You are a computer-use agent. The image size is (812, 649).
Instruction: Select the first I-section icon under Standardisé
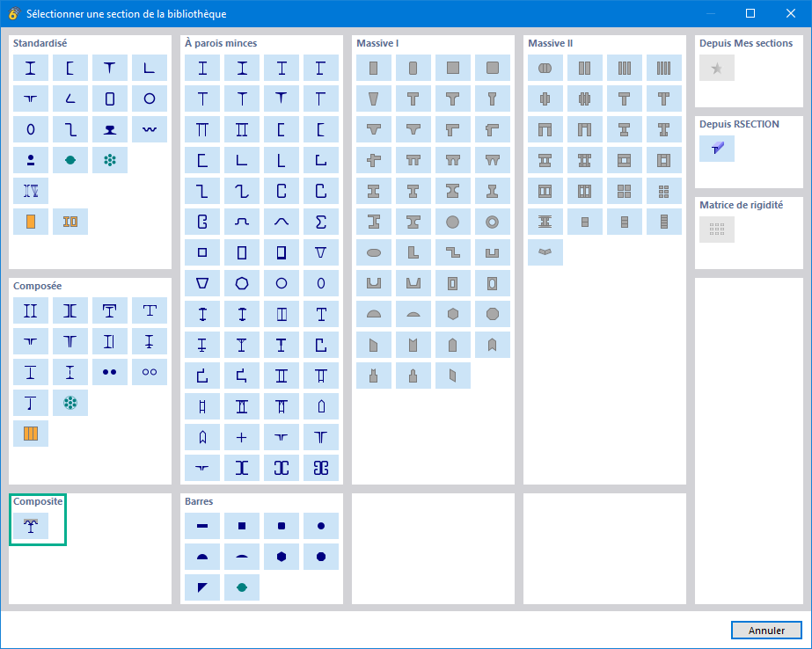coord(31,68)
